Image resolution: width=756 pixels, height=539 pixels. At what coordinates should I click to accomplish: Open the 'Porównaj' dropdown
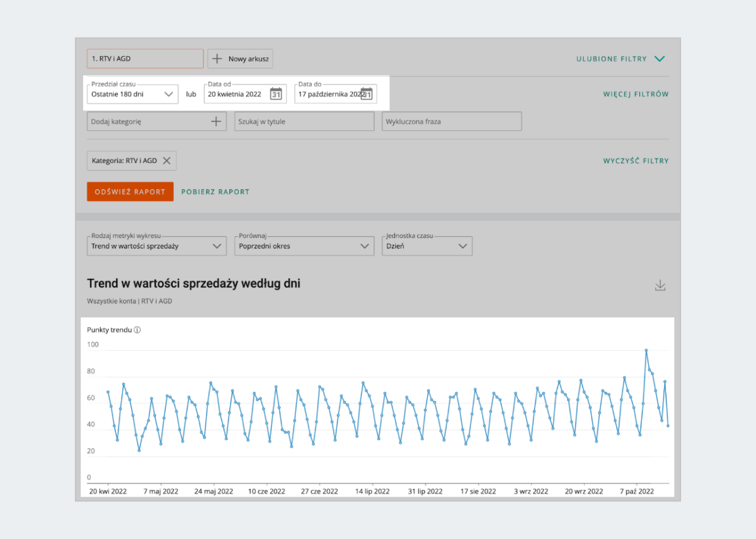[x=304, y=246]
